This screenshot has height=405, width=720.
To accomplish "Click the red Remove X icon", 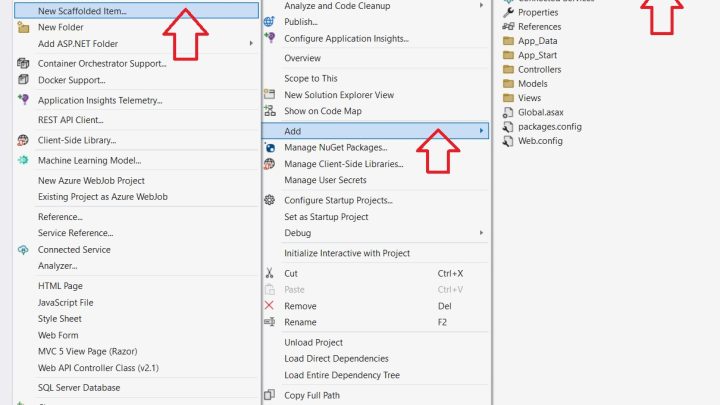I will point(269,305).
